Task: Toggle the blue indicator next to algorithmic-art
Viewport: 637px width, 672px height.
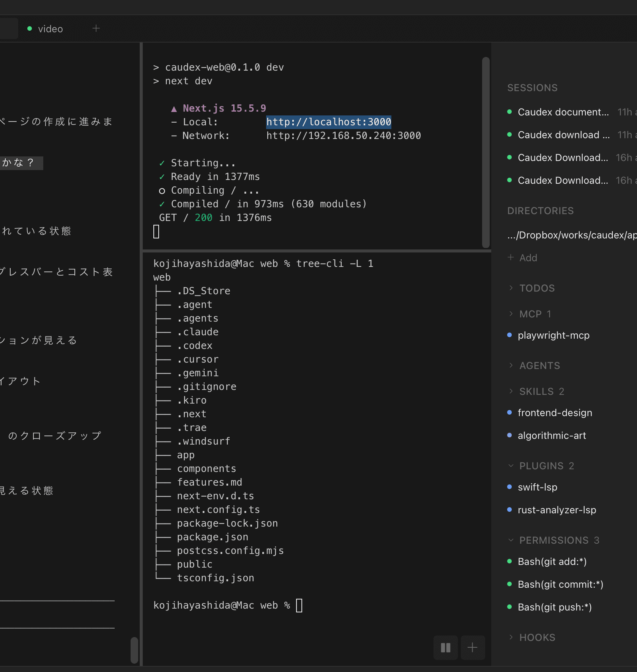Action: click(x=509, y=435)
